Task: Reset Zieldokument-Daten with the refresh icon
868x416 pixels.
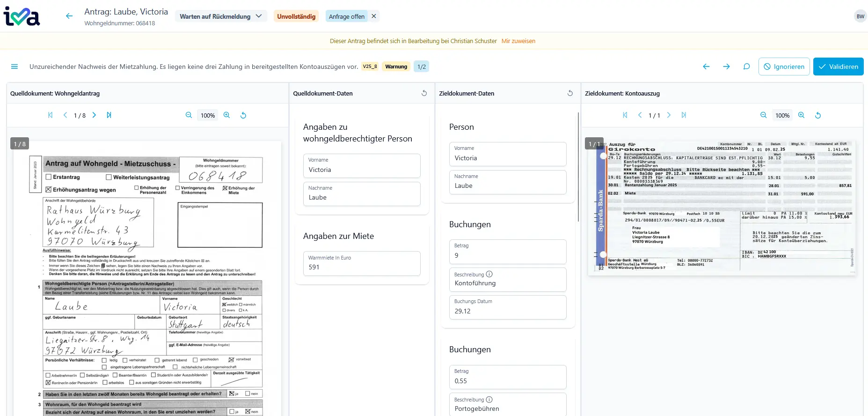Action: [570, 93]
